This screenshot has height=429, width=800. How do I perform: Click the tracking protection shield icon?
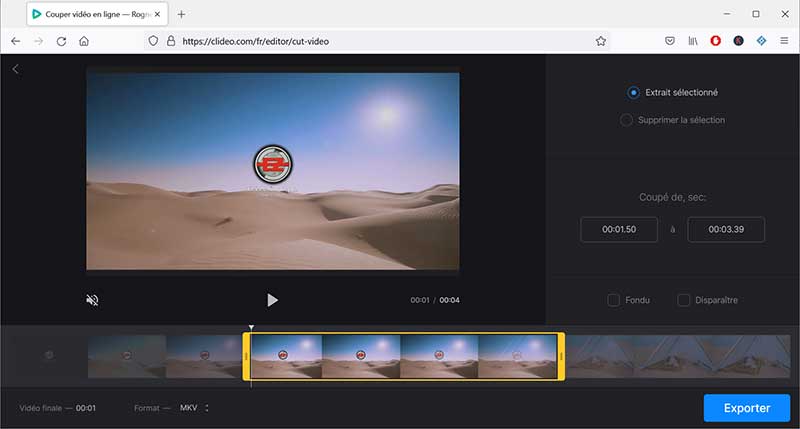[x=153, y=41]
